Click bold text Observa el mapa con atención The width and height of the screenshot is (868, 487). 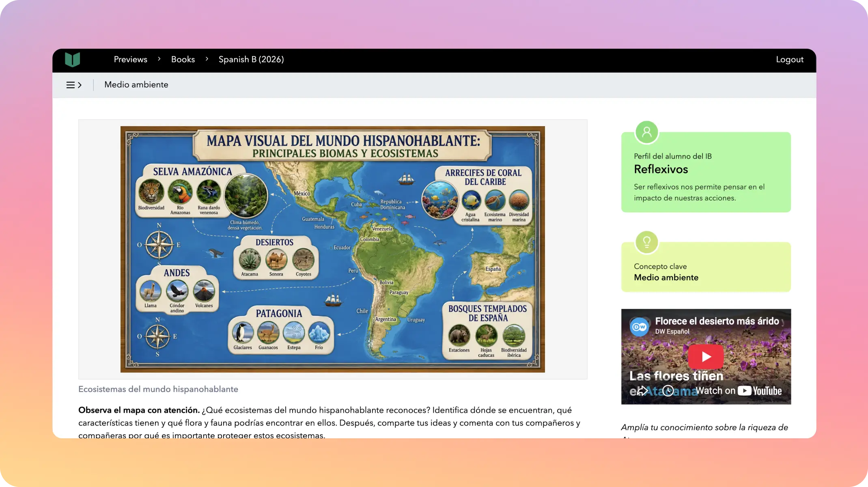(139, 410)
